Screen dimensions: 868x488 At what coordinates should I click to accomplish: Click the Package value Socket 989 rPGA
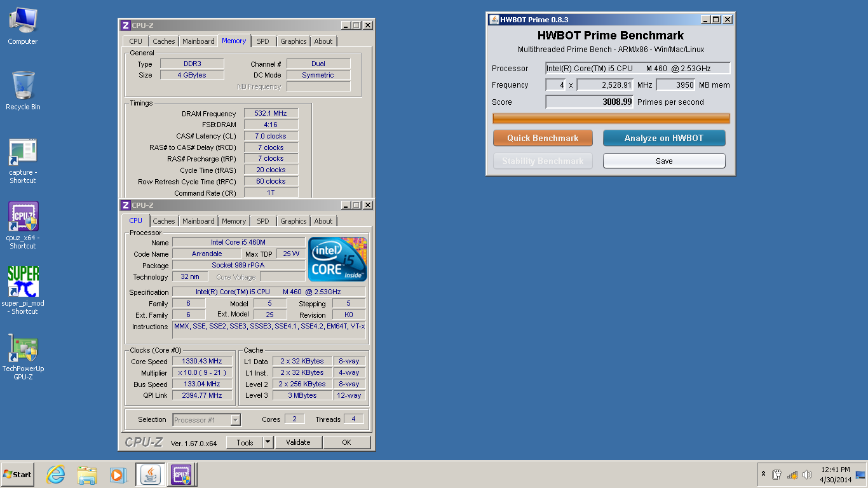(x=238, y=265)
